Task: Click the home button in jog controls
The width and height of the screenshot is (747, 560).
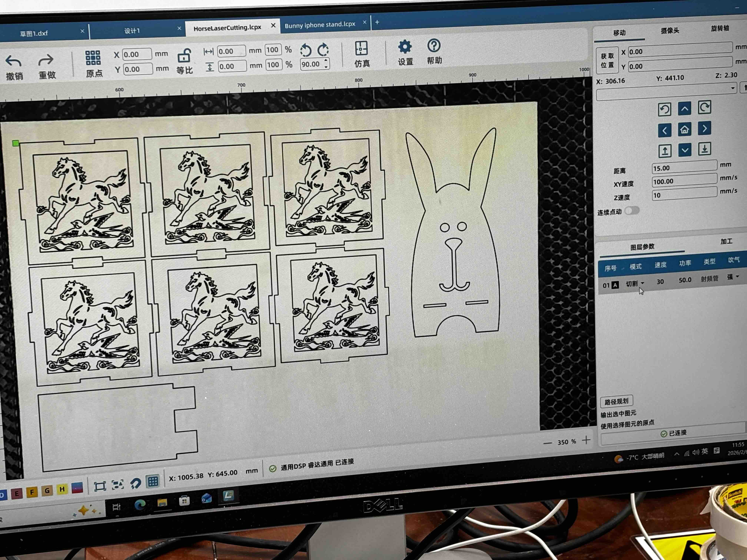Action: 684,130
